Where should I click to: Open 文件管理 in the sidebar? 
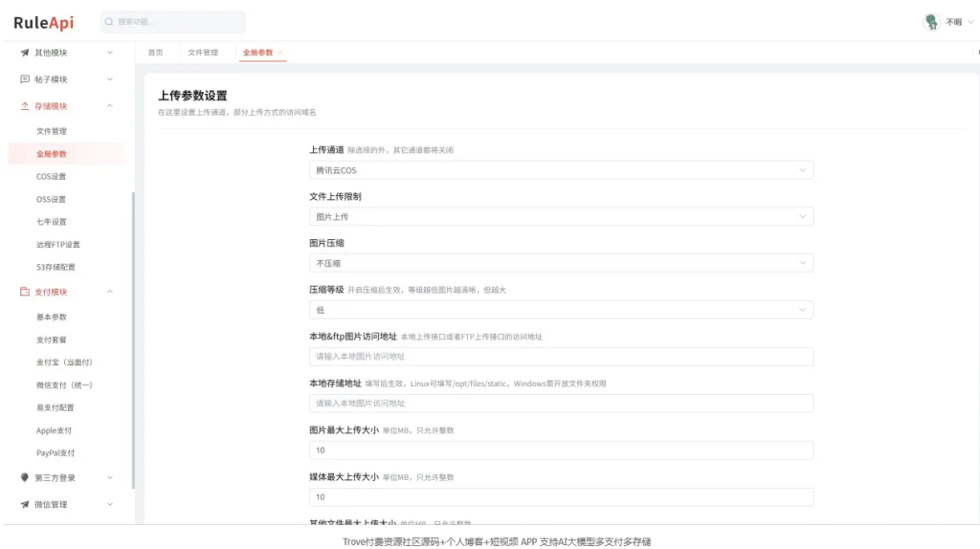coord(52,131)
